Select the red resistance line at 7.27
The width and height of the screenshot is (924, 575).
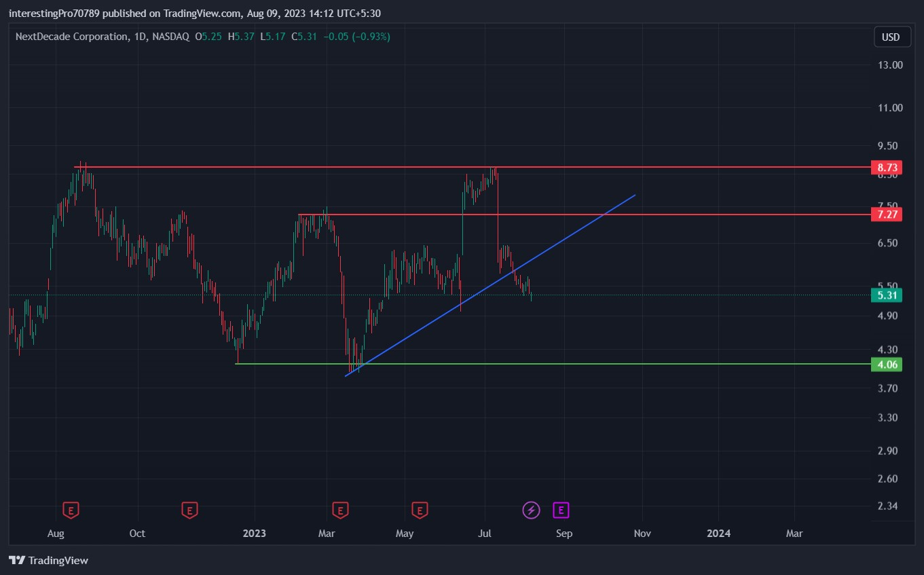(585, 215)
